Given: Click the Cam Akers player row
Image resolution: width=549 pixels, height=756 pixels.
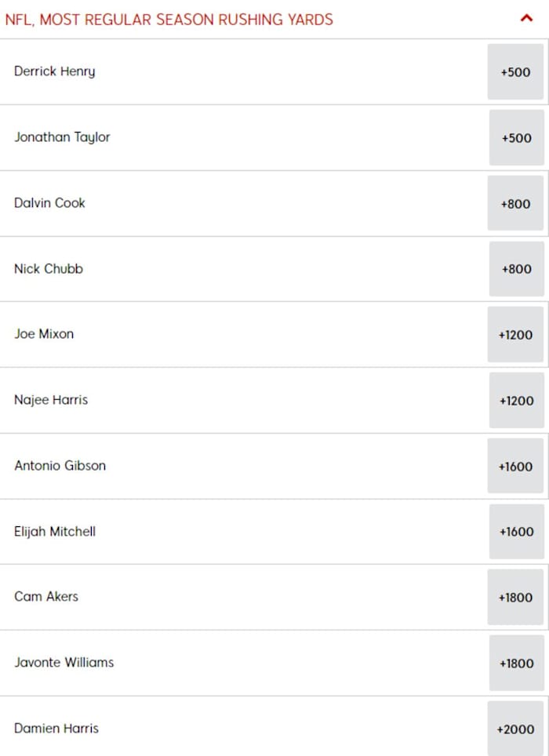Looking at the screenshot, I should pyautogui.click(x=45, y=597).
